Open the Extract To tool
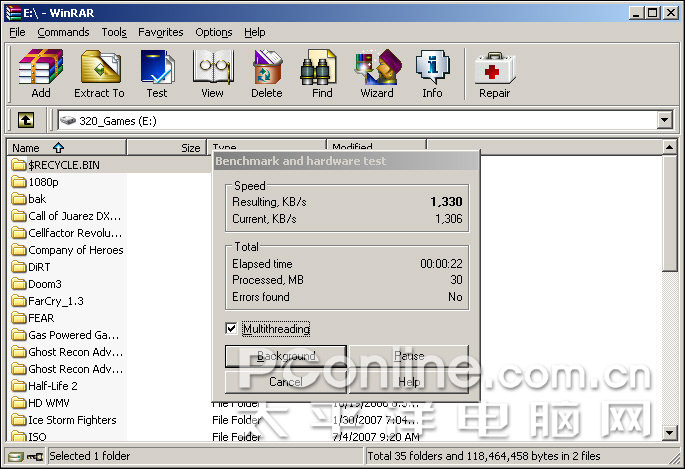Screen dimensions: 685x469 tap(100, 74)
